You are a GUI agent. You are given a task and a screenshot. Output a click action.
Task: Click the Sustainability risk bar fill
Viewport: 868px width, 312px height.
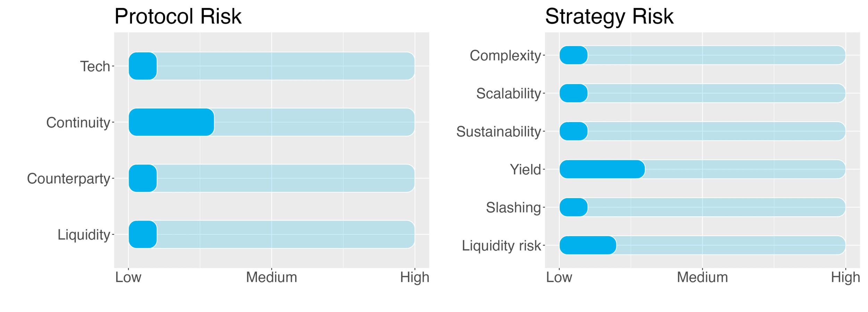[574, 131]
